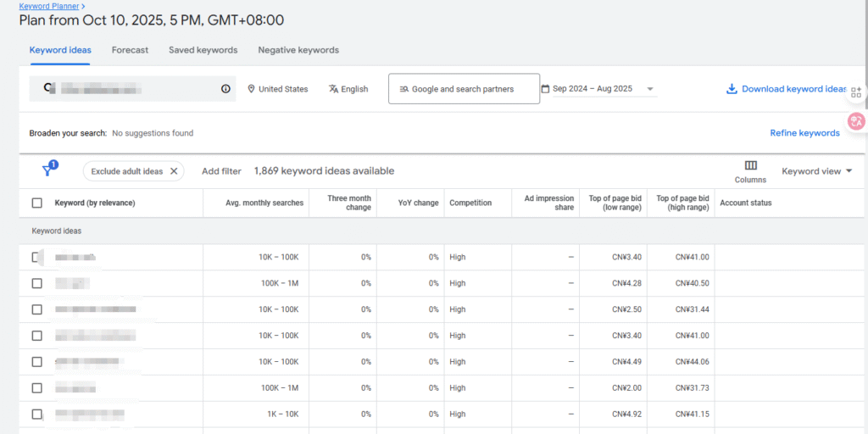868x434 pixels.
Task: Expand the Keyword view dropdown
Action: point(817,171)
